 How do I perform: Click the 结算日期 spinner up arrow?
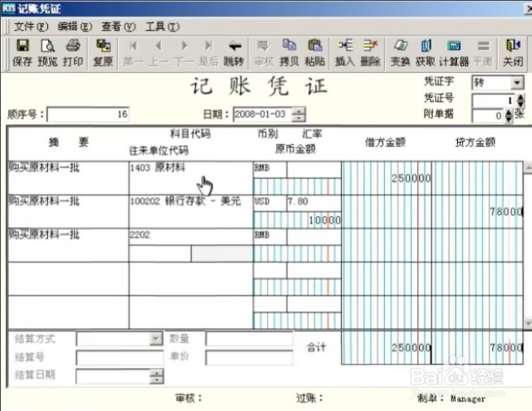click(157, 373)
